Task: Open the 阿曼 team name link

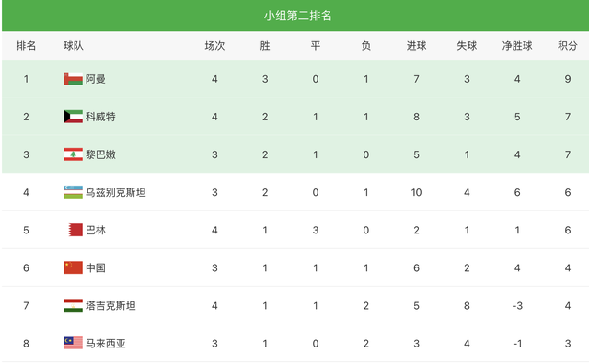Action: [96, 79]
